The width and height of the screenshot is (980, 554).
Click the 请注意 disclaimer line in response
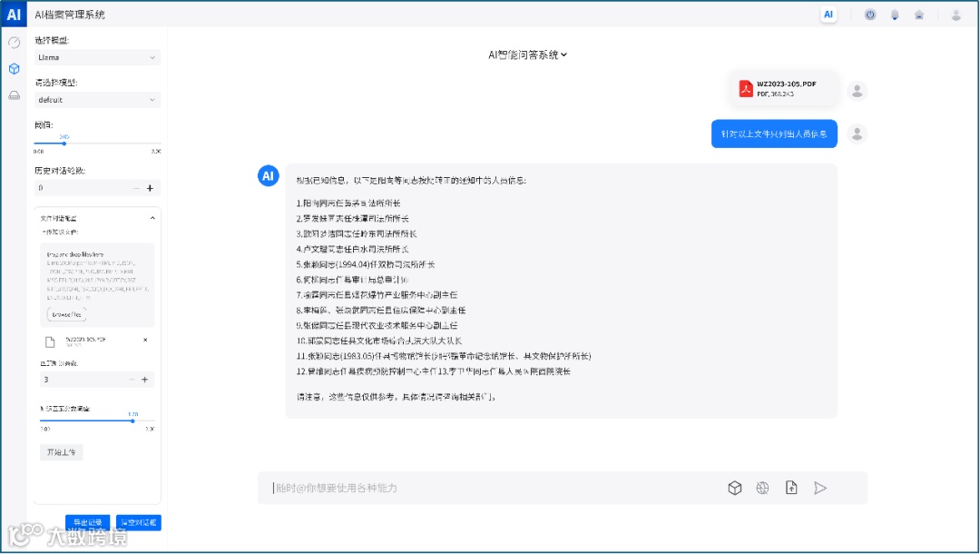point(397,397)
